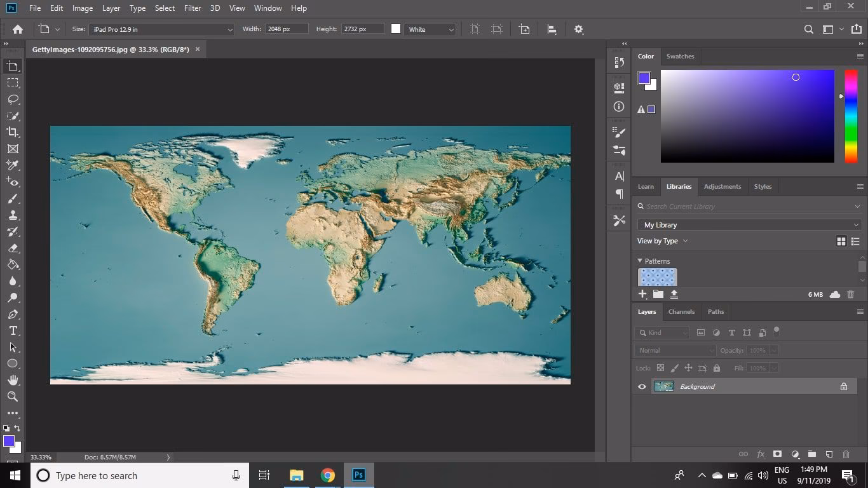Viewport: 868px width, 488px height.
Task: Open Photoshop Home screen from options bar
Action: tap(17, 29)
